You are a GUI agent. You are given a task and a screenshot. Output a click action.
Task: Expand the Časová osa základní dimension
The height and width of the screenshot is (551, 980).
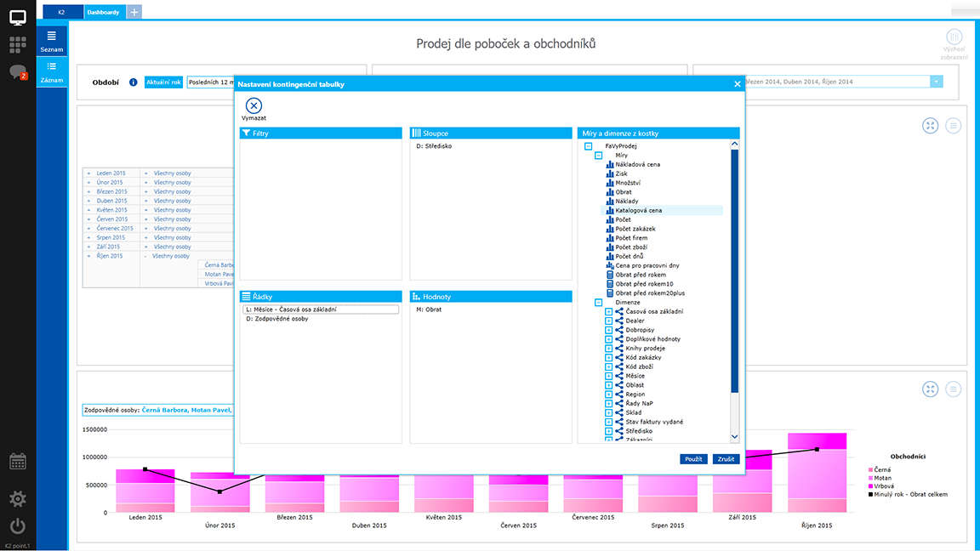(608, 311)
